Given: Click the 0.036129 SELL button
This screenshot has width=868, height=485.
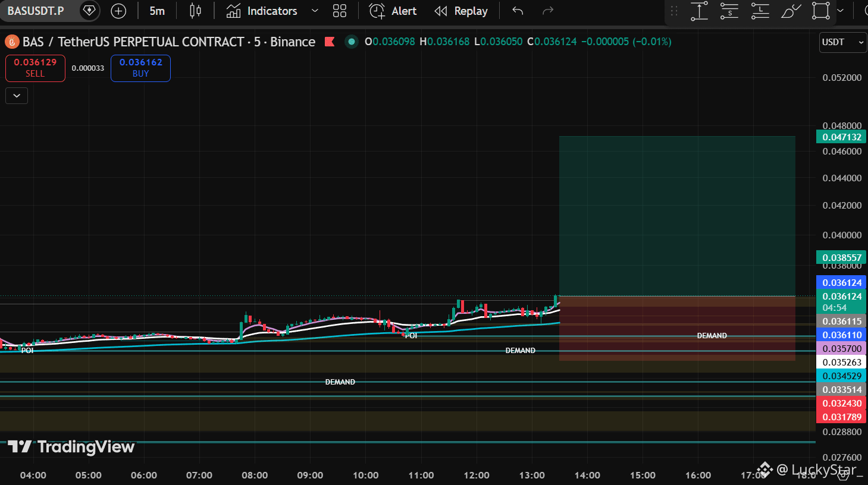Looking at the screenshot, I should coord(35,68).
